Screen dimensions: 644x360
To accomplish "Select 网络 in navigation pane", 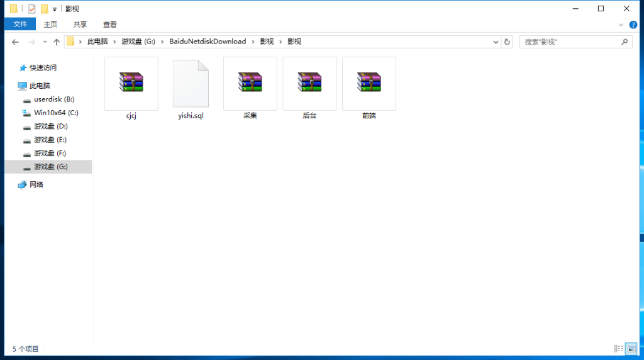I will (x=36, y=184).
